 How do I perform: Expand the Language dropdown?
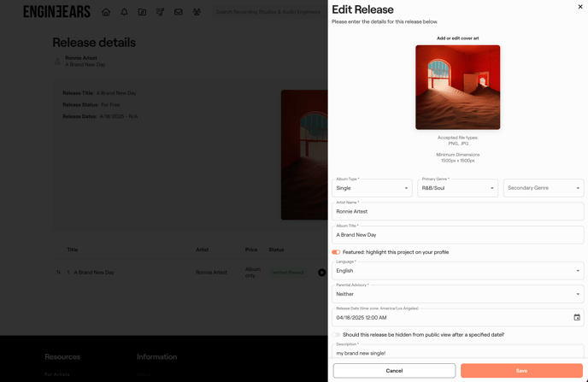click(457, 271)
